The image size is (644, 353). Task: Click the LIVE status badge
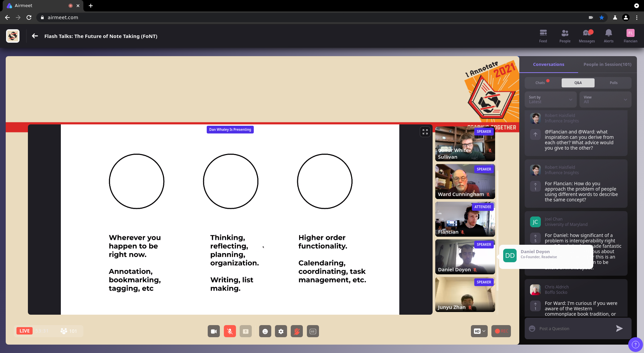pos(25,331)
